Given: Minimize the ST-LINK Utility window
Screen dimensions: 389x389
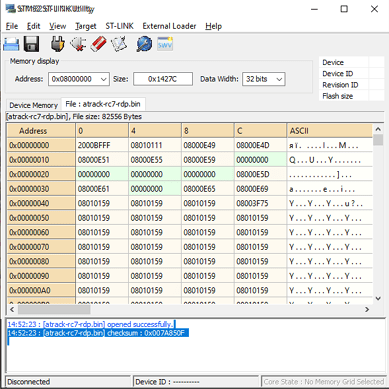Looking at the screenshot, I should click(314, 9).
